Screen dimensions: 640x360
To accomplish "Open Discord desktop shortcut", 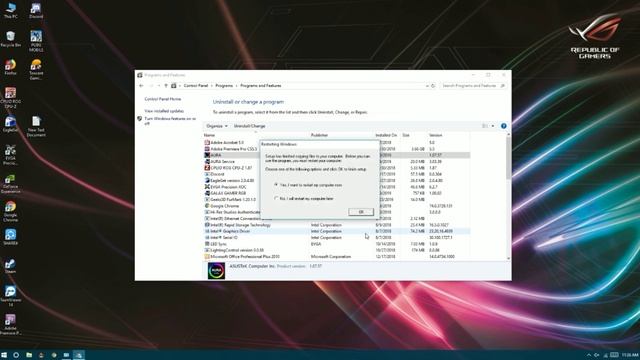I will (x=36, y=10).
